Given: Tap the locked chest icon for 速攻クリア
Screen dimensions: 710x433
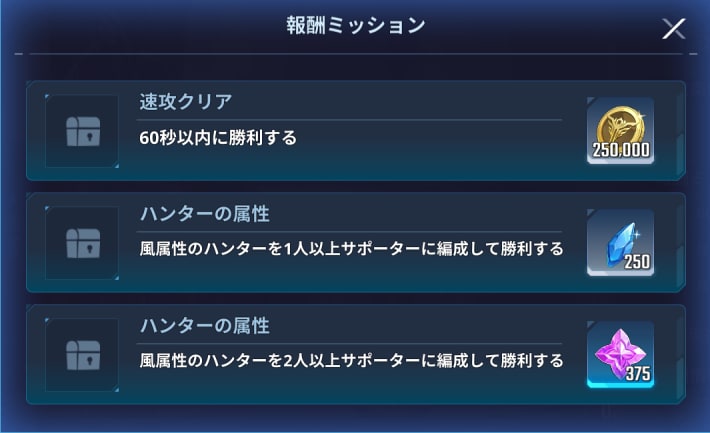Looking at the screenshot, I should tap(82, 132).
